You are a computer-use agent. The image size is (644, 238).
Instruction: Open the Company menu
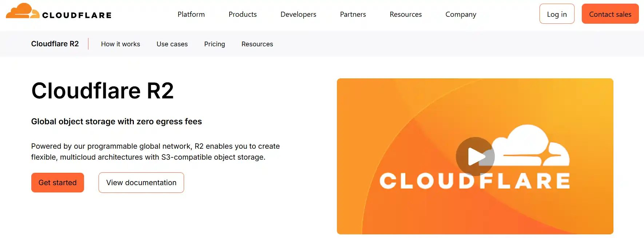(461, 14)
